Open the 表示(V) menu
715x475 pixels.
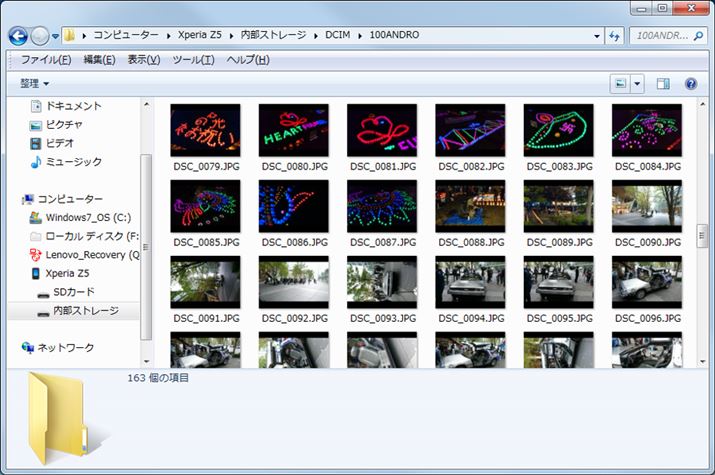[143, 60]
